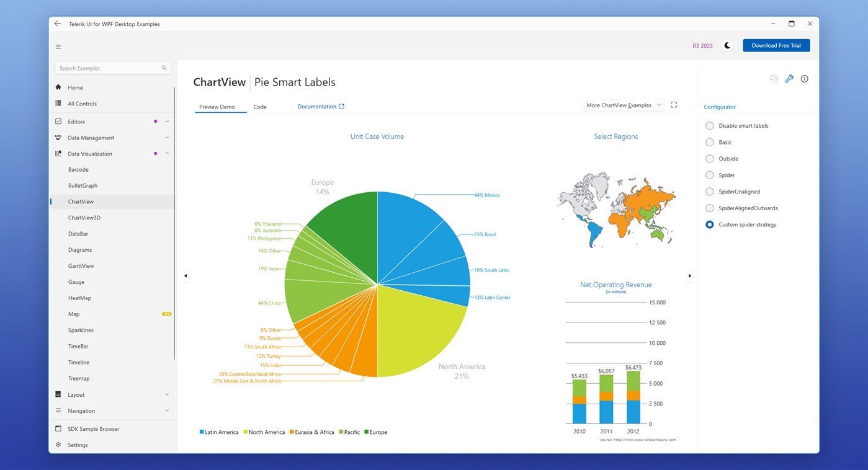Enter fullscreen via the expand icon
868x470 pixels.
pyautogui.click(x=673, y=105)
